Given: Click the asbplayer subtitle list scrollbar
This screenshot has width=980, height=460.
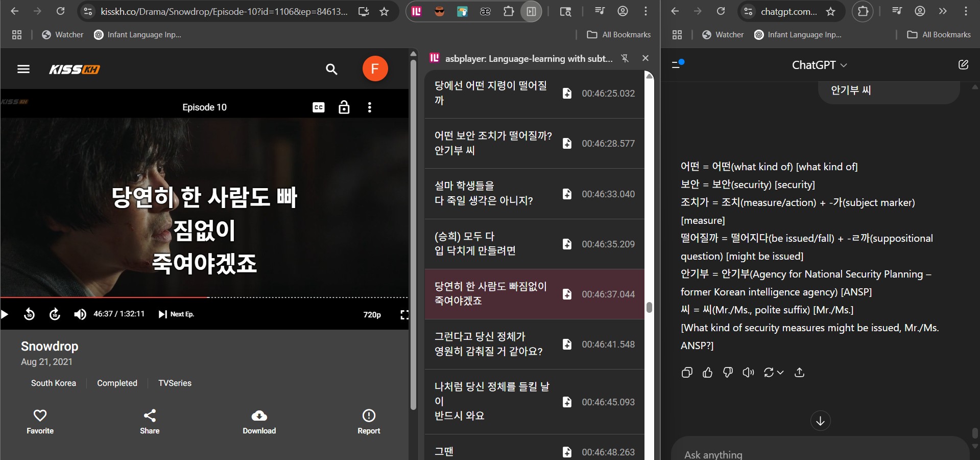Looking at the screenshot, I should 649,307.
